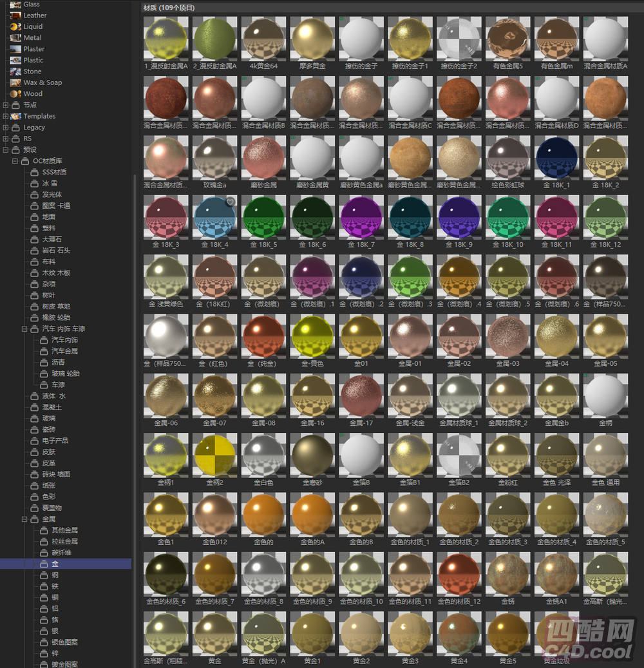Viewport: 644px width, 668px height.
Task: Collapse the 金属 folder in tree
Action: pyautogui.click(x=24, y=519)
